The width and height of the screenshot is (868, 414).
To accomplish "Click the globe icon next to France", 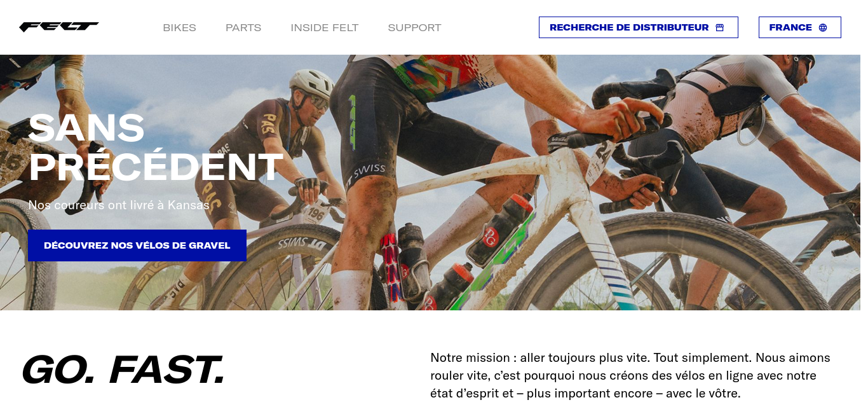I will [x=823, y=27].
